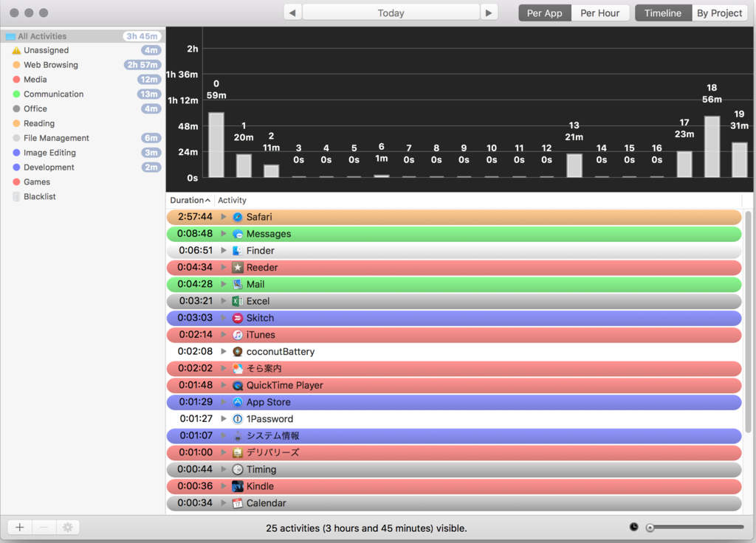
Task: Select the By Project view mode
Action: click(719, 13)
